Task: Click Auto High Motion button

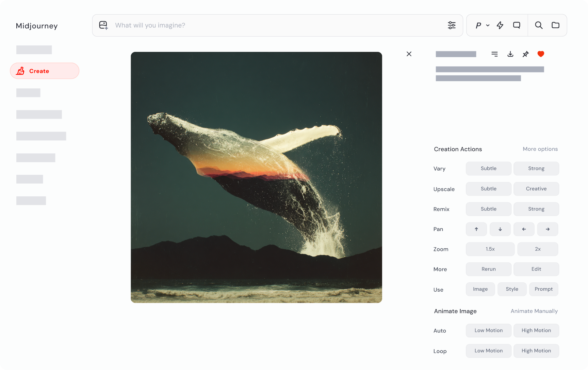Action: [x=536, y=331]
